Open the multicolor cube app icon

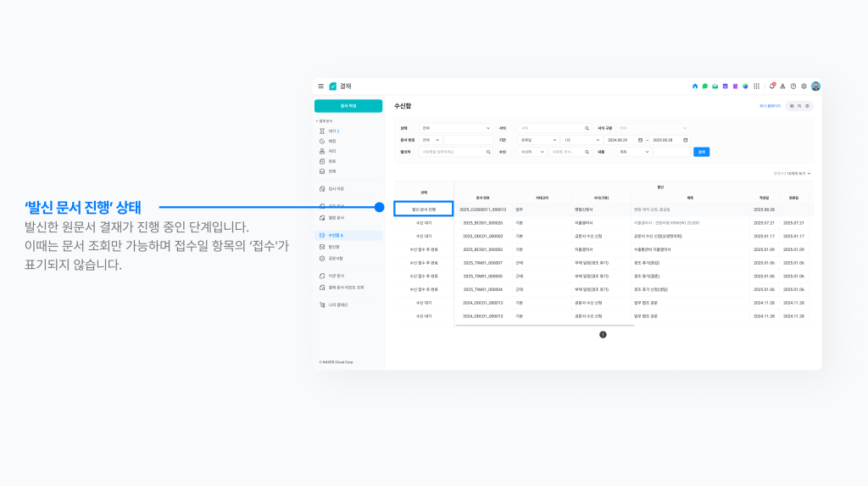746,87
